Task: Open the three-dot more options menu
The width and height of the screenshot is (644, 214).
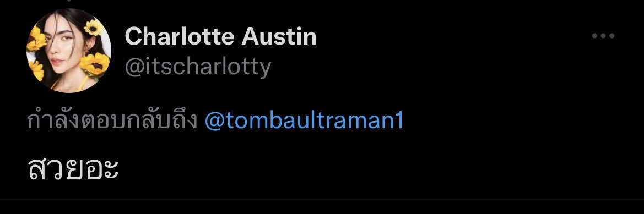Action: tap(603, 36)
